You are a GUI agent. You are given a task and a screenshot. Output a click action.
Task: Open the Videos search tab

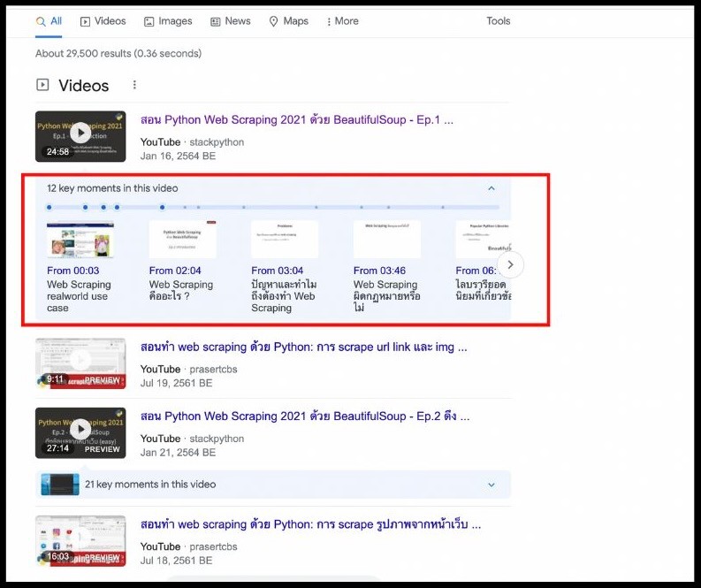103,21
